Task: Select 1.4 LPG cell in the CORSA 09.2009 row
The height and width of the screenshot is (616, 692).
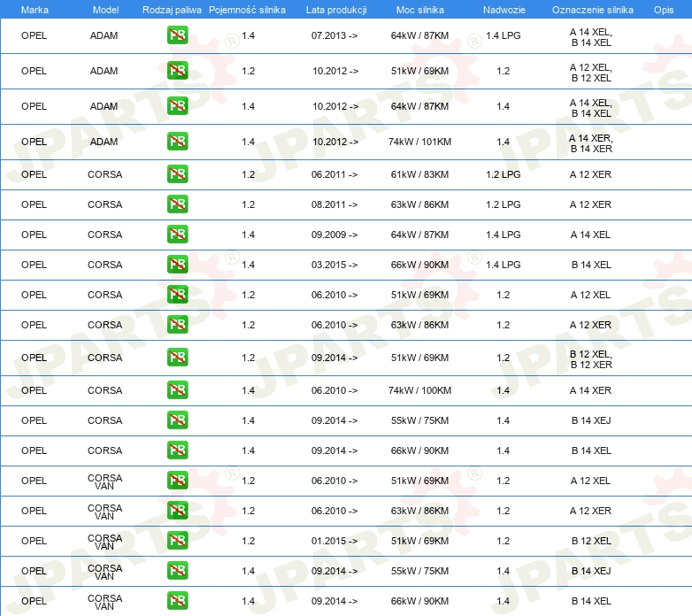Action: pyautogui.click(x=504, y=235)
